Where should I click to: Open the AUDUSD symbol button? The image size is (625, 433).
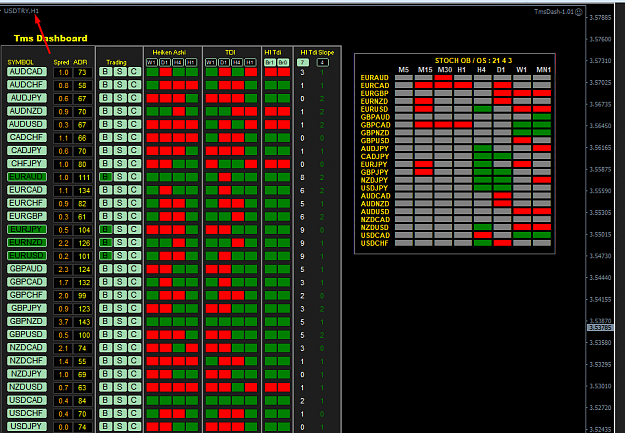coord(27,124)
